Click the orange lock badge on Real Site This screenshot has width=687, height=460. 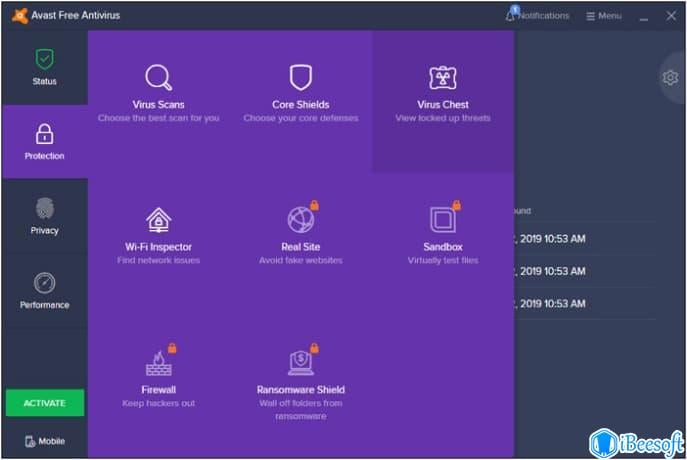315,205
